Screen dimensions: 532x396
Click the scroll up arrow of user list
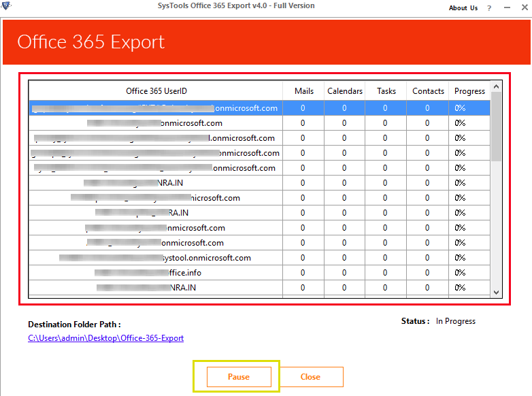click(496, 87)
